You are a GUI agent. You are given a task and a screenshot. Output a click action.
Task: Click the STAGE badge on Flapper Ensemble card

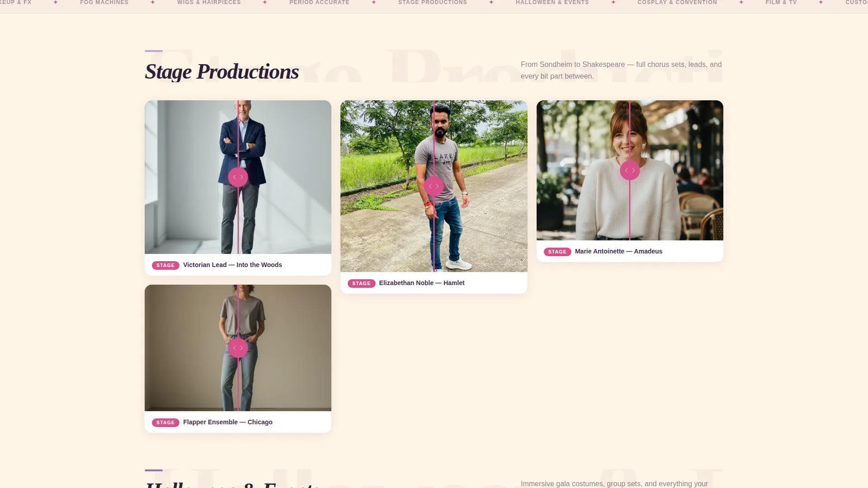(x=165, y=422)
